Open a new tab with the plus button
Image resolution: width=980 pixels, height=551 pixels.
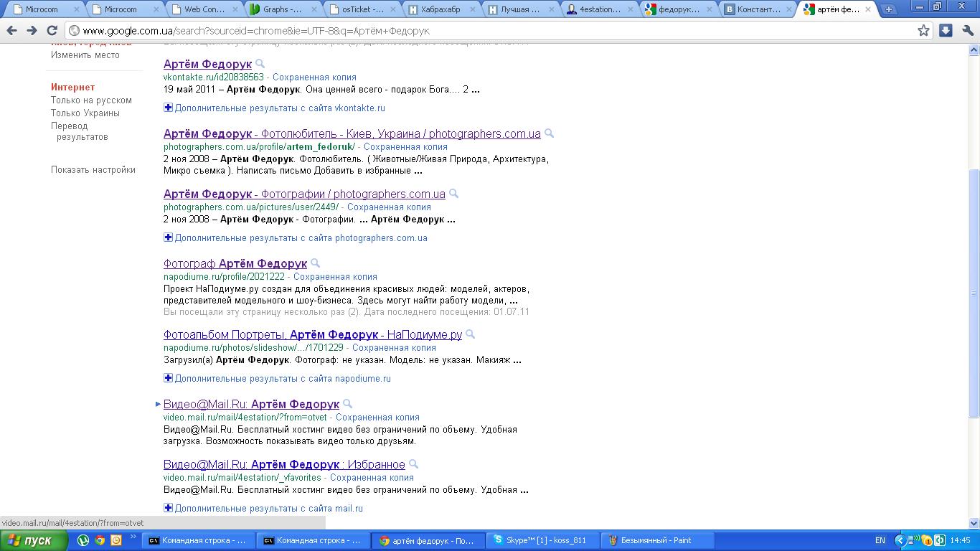pos(889,9)
